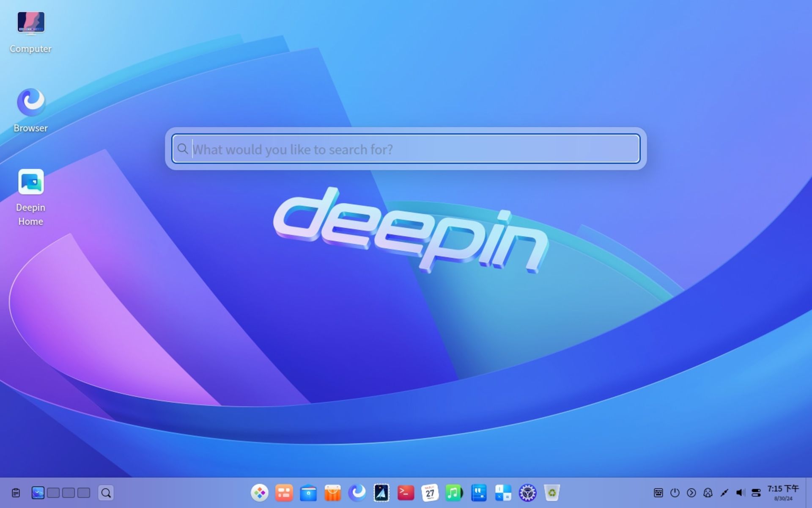Image resolution: width=812 pixels, height=508 pixels.
Task: Open the Deepin Home desktop shortcut
Action: (x=30, y=198)
